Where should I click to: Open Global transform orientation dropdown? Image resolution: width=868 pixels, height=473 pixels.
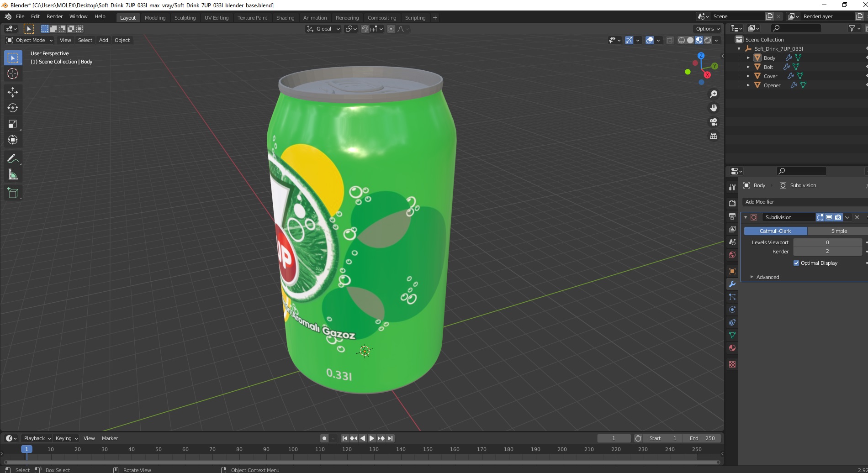coord(323,29)
